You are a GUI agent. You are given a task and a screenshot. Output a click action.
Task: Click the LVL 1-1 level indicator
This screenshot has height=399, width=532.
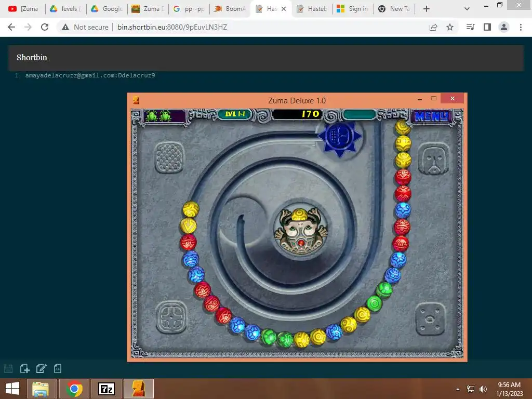tap(235, 114)
